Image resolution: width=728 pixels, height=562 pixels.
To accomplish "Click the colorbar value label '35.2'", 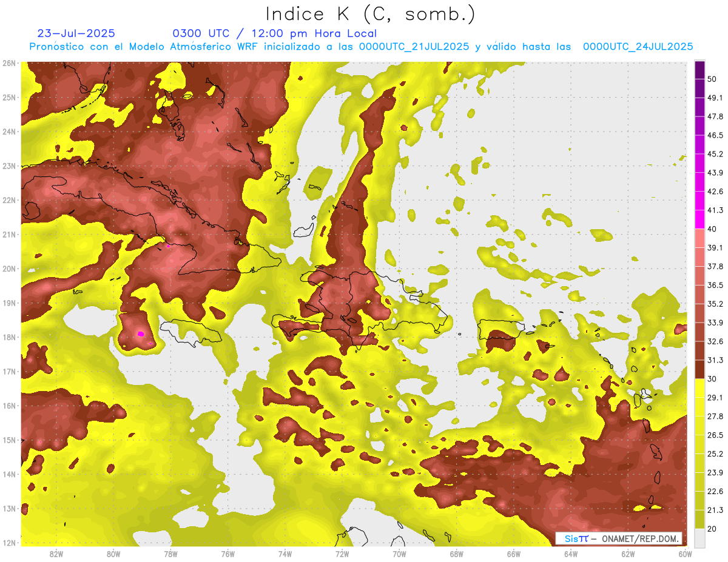I will point(715,304).
